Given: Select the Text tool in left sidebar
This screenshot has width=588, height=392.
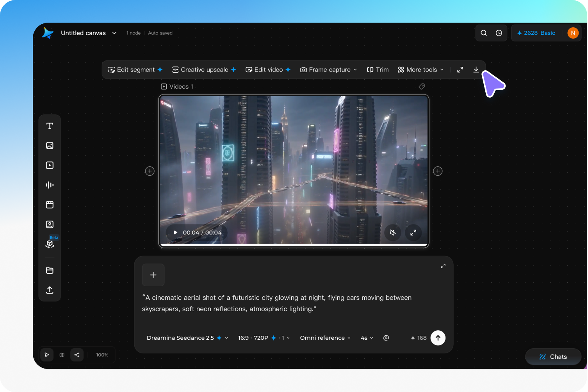Looking at the screenshot, I should click(50, 126).
